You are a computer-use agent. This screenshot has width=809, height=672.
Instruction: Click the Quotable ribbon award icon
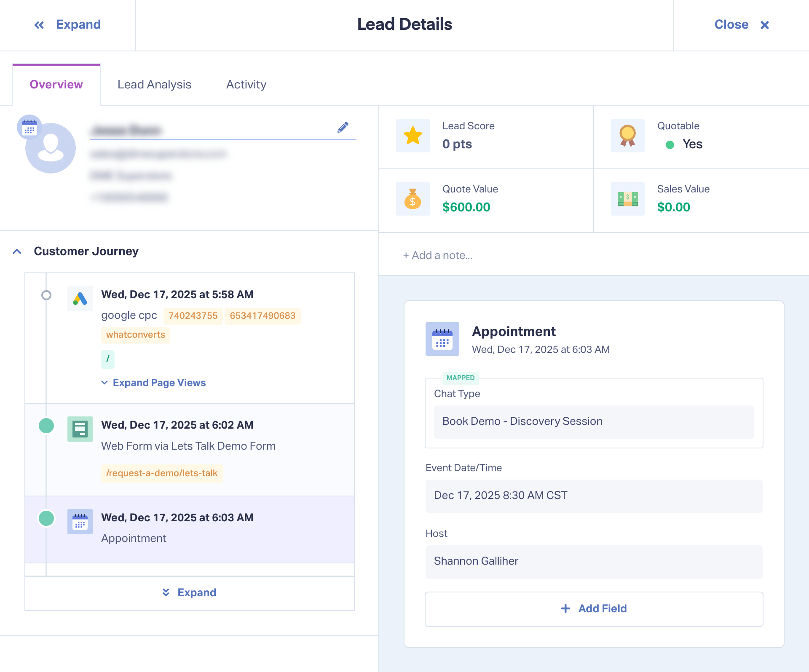pos(627,136)
